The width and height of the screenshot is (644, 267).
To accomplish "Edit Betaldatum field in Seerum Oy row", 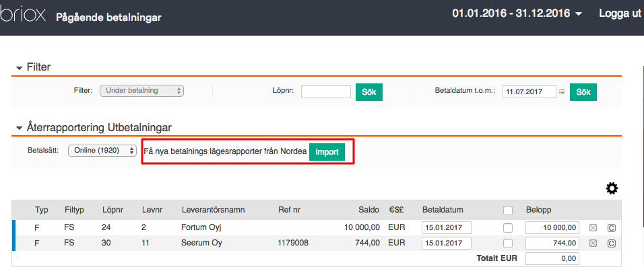I will click(447, 243).
